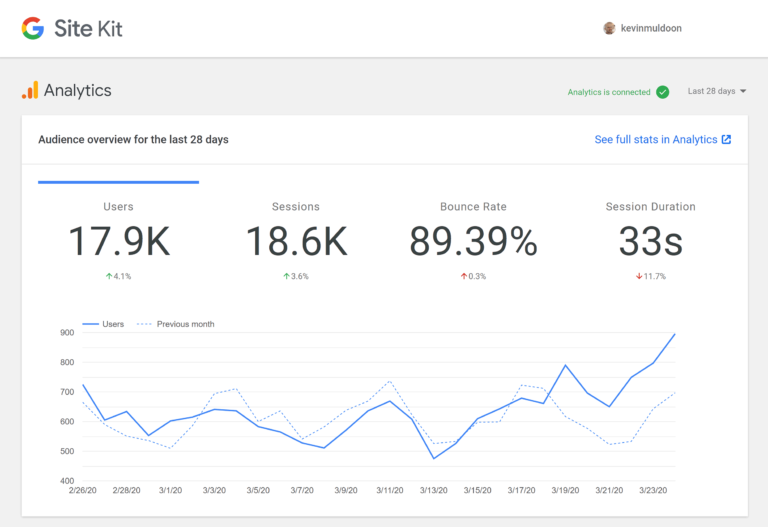Click the kevinmuldoon username
Image resolution: width=768 pixels, height=527 pixels.
click(x=651, y=28)
